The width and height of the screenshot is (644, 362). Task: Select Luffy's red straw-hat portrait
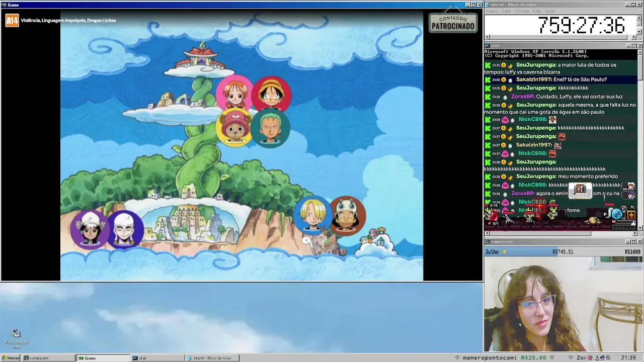coord(272,94)
